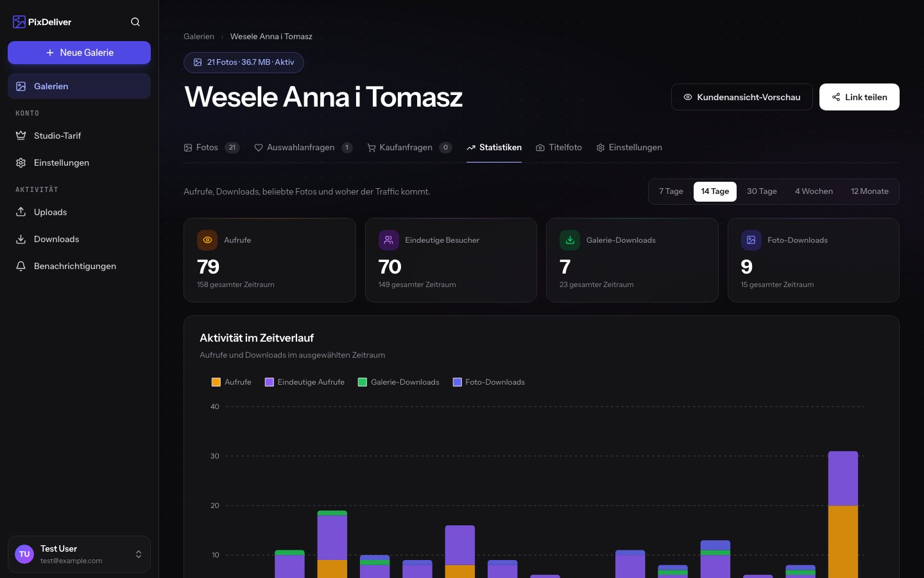
Task: Click the 23 gesamter Zeitraum text
Action: pos(597,285)
